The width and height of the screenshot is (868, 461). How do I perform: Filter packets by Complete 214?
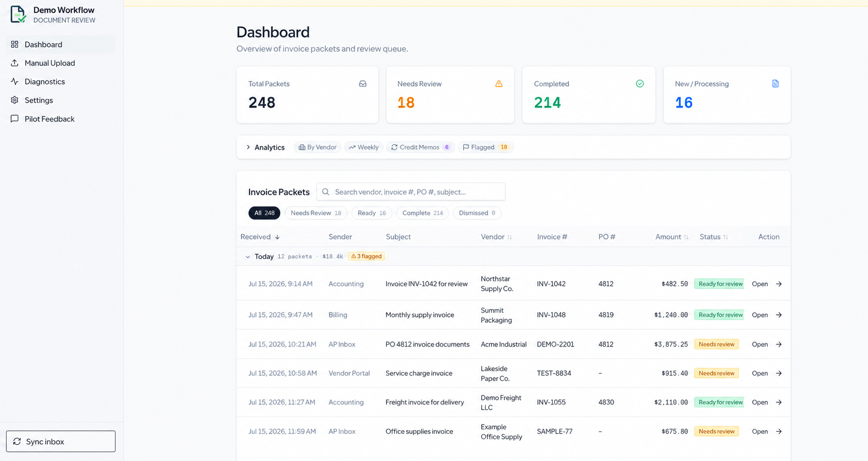click(x=422, y=213)
